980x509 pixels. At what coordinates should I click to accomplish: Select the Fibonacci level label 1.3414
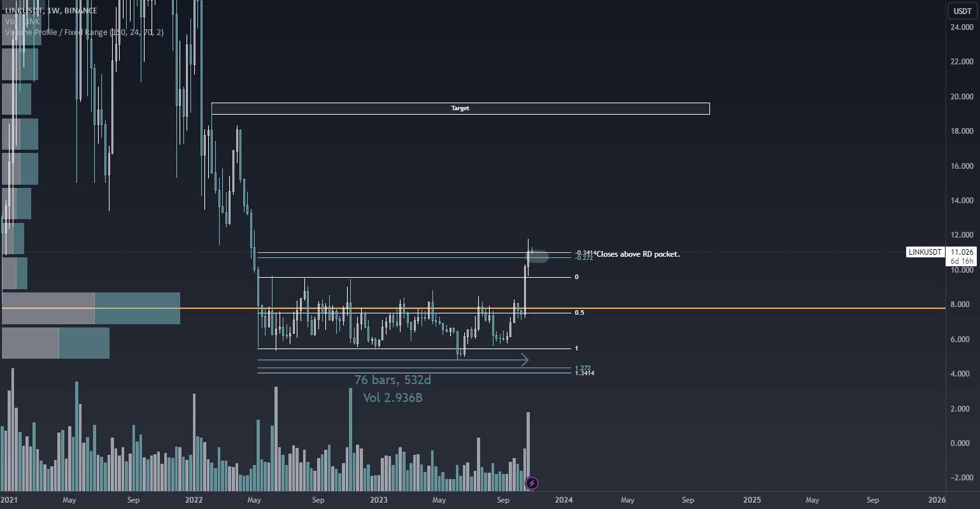(585, 373)
